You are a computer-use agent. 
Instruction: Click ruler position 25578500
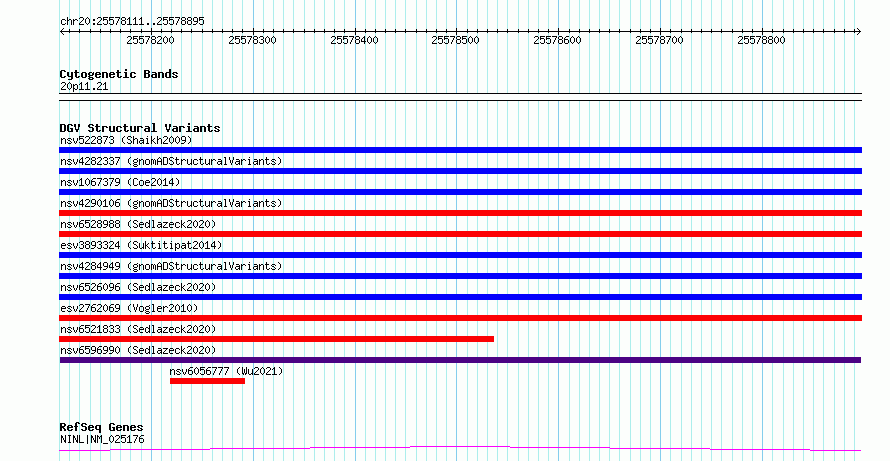click(x=455, y=40)
